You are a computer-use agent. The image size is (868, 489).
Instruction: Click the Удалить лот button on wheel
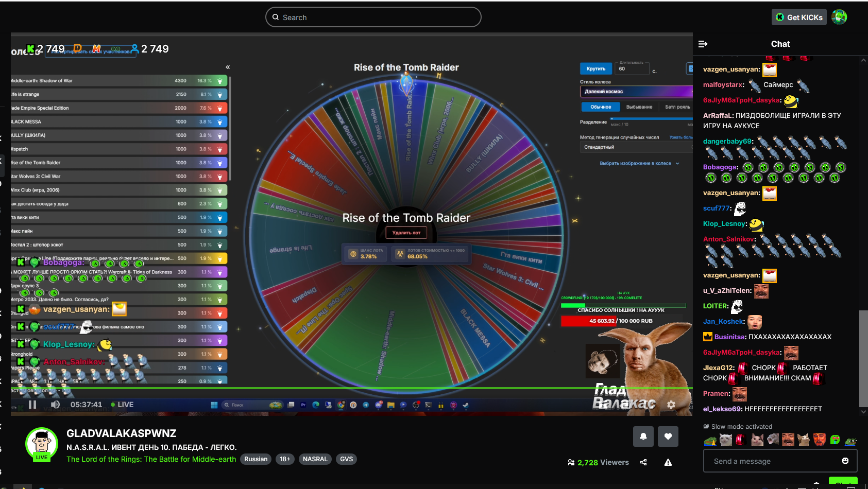(406, 233)
